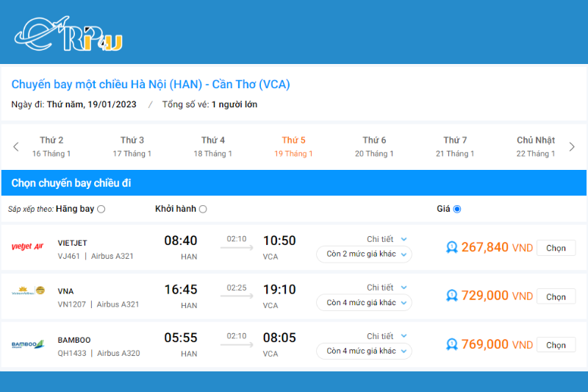Sort flights by Hãng bay
The width and height of the screenshot is (588, 392).
coord(101,209)
